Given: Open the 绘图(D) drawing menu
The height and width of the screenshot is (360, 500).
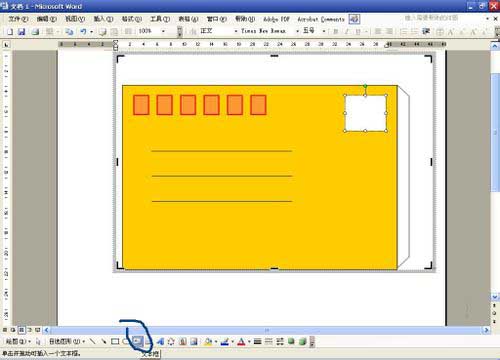Looking at the screenshot, I should point(17,341).
